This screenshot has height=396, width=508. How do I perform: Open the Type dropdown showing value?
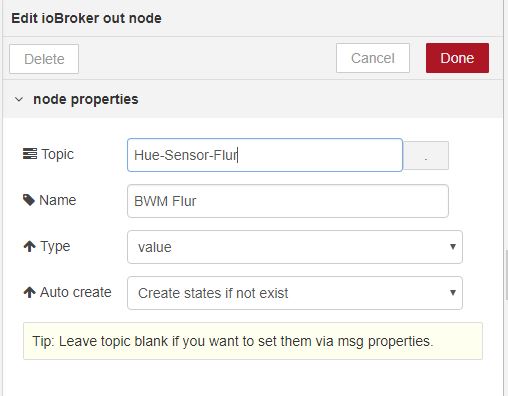click(x=295, y=247)
